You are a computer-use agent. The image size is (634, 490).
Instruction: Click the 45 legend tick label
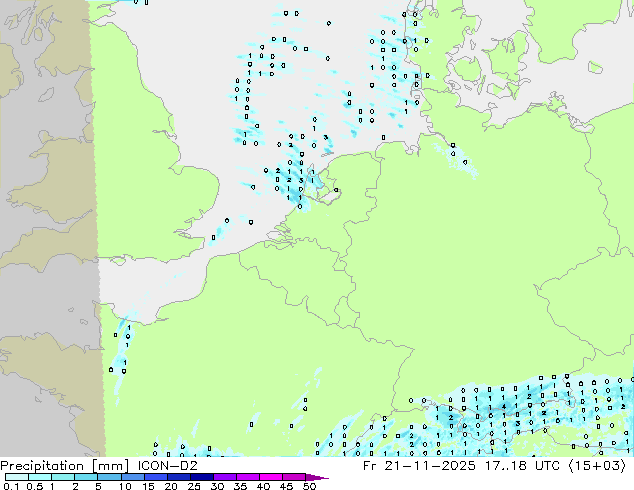point(286,486)
